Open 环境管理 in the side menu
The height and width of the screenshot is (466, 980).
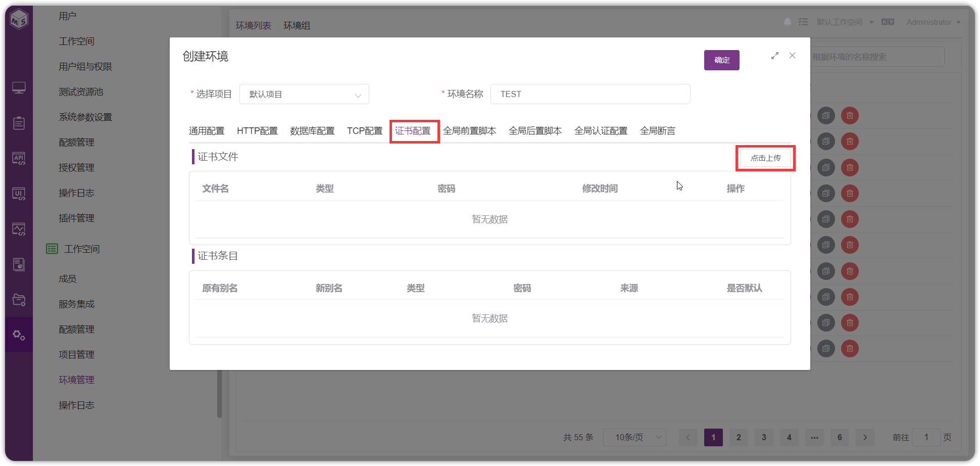coord(77,380)
